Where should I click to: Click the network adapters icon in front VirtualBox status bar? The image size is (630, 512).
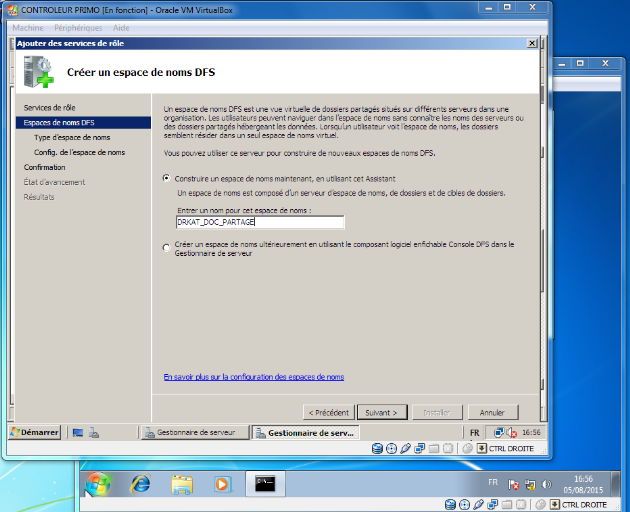[419, 449]
